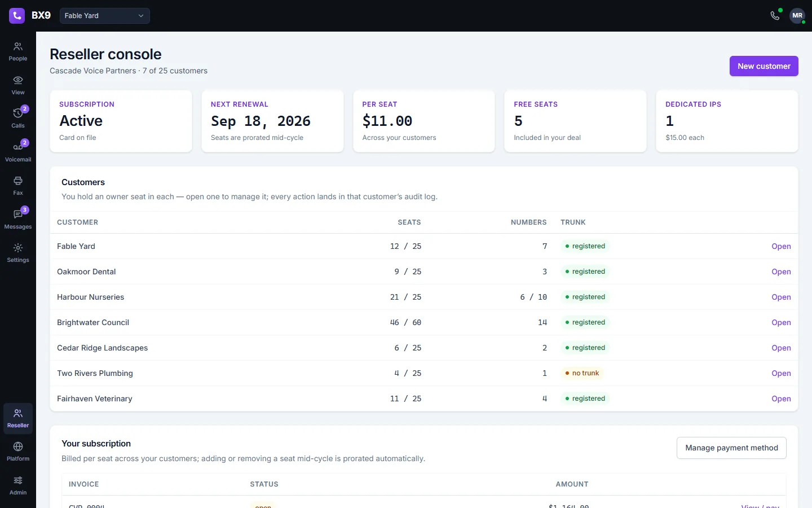Click the '46 / 60' seats value
Image resolution: width=812 pixels, height=508 pixels.
coord(405,322)
